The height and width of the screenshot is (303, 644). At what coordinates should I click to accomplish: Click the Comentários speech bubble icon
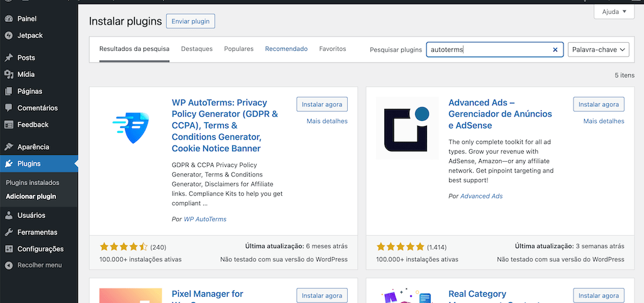coord(9,108)
